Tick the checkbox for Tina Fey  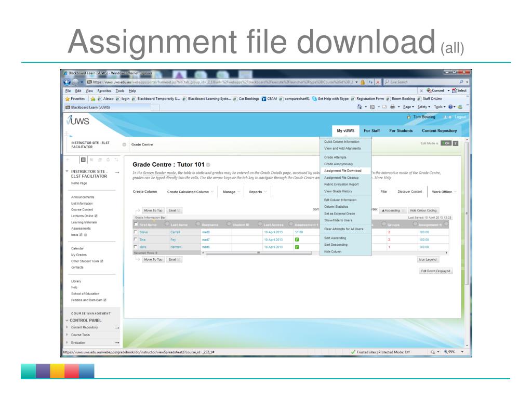pyautogui.click(x=136, y=240)
